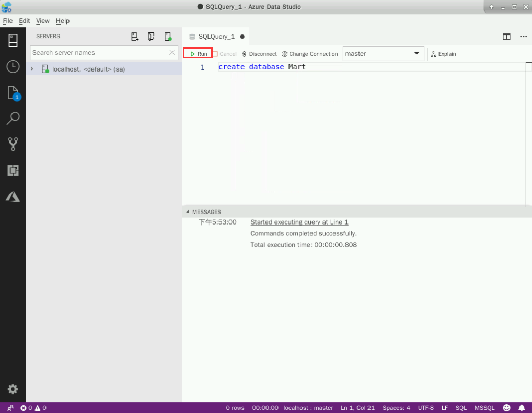Click the Explain button
532x413 pixels.
tap(443, 54)
